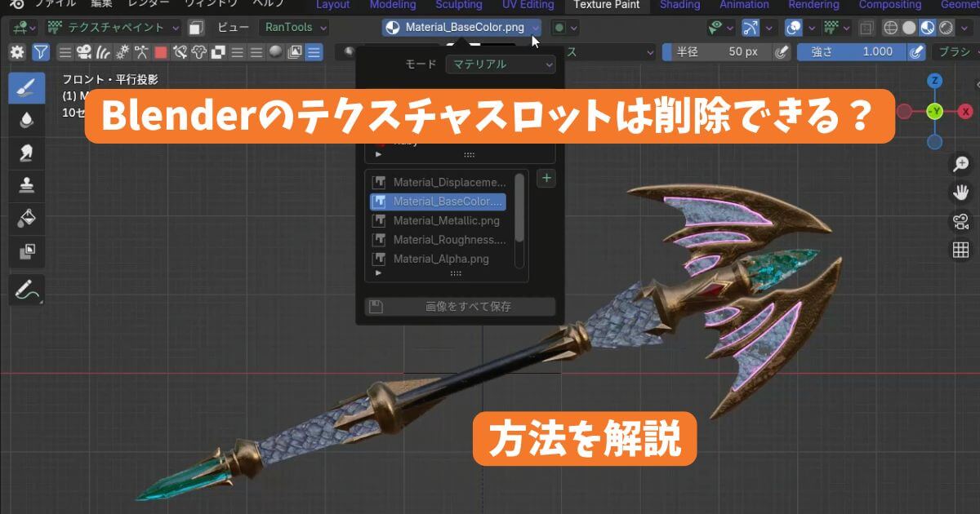Select the Fill bucket tool
Image resolution: width=980 pixels, height=514 pixels.
27,219
